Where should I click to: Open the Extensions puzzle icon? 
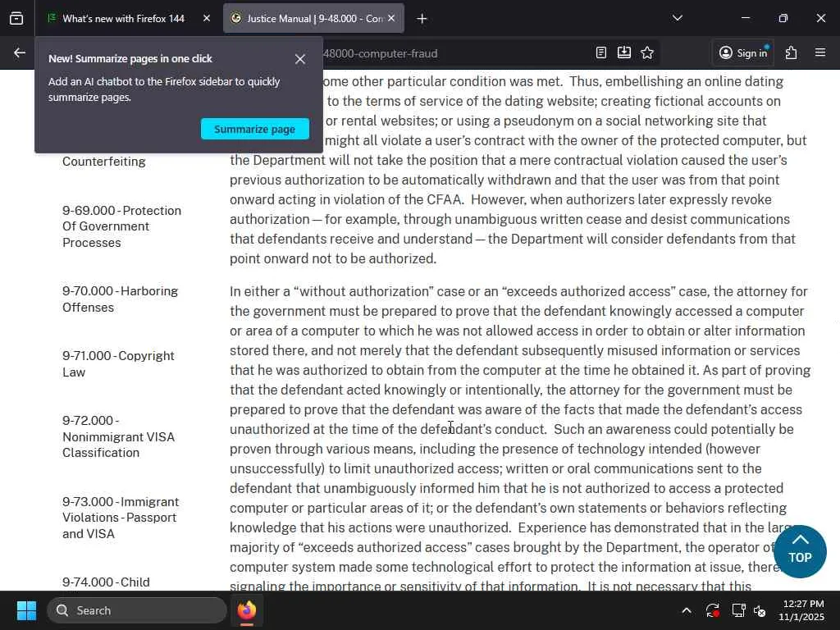[x=792, y=52]
